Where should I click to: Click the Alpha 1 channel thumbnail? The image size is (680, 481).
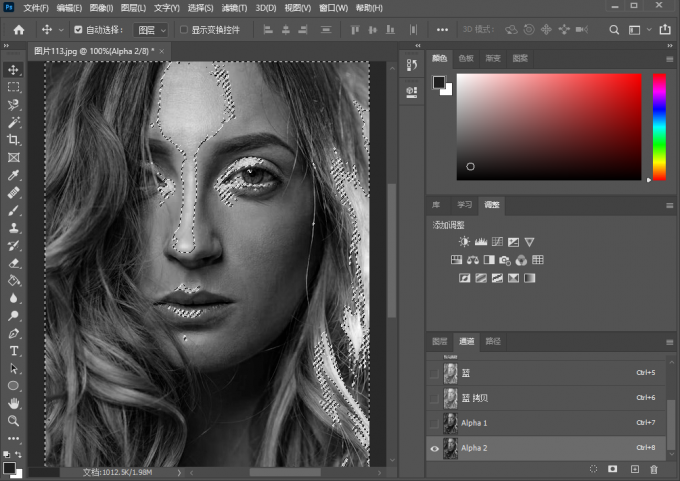[451, 423]
